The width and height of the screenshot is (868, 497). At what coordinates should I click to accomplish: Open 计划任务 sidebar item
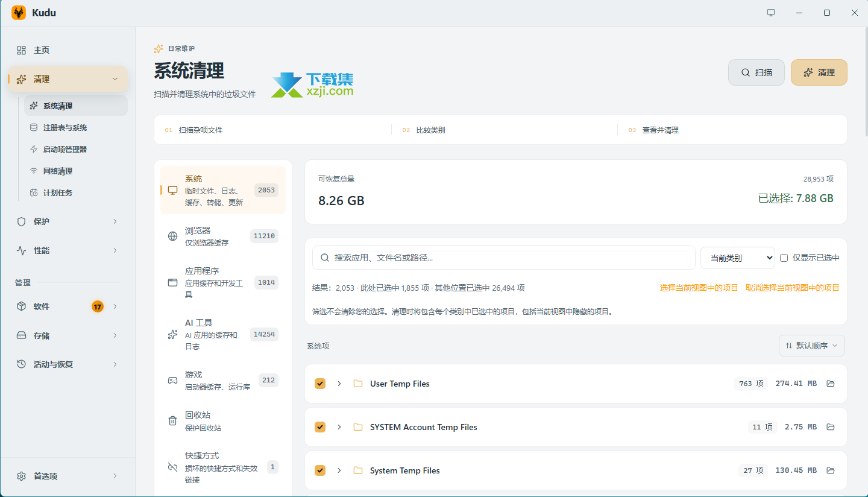pyautogui.click(x=76, y=192)
